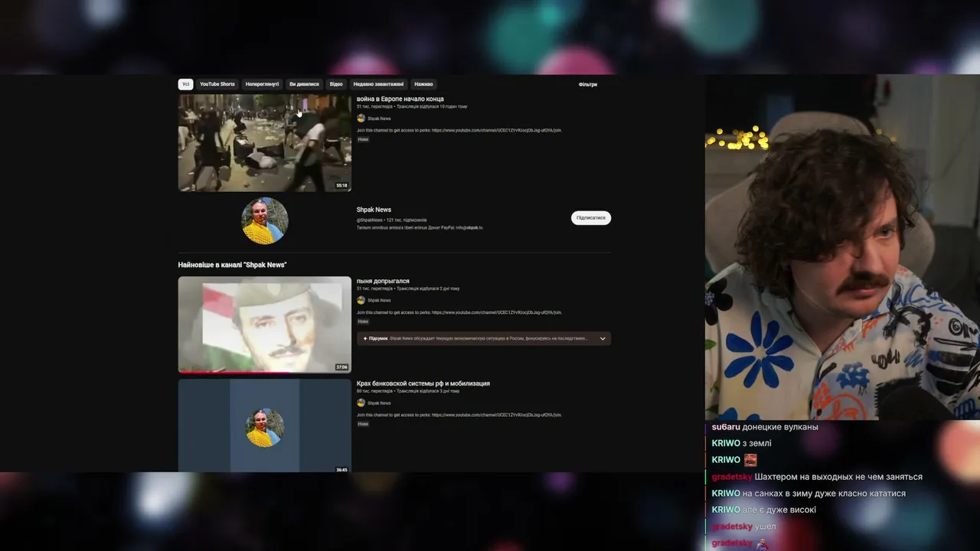This screenshot has width=980, height=551.
Task: Click the 'Нове' badge under 'Крах банковской системы' video
Action: 363,424
